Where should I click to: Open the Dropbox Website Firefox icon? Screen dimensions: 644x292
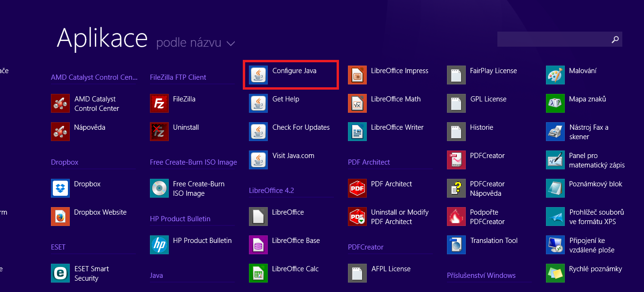click(60, 217)
